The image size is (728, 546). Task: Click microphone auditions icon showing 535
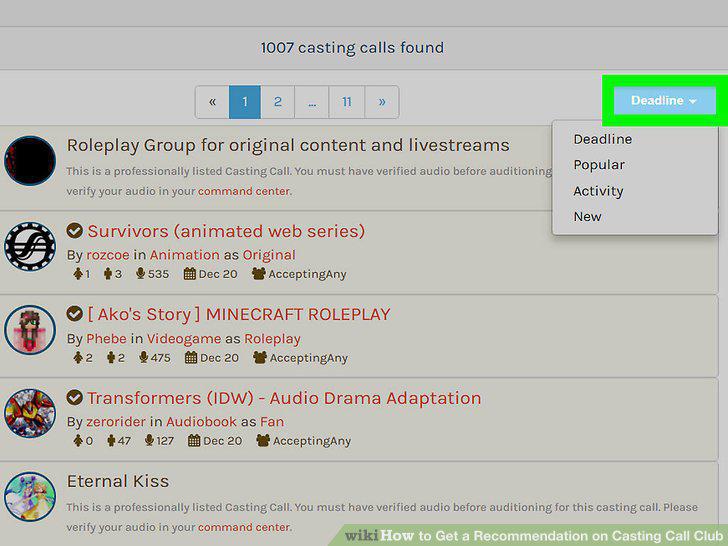point(140,273)
